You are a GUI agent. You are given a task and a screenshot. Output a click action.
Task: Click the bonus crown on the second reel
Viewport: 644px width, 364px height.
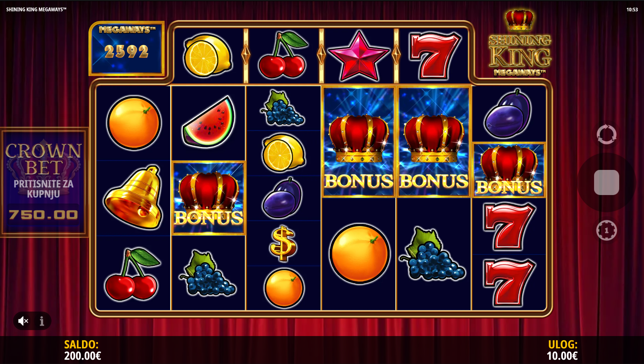[208, 198]
